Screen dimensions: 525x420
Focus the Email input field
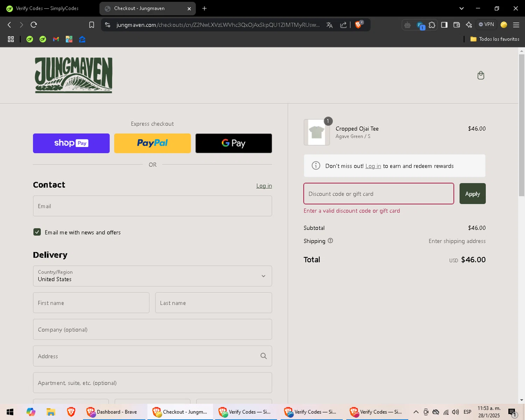(153, 206)
